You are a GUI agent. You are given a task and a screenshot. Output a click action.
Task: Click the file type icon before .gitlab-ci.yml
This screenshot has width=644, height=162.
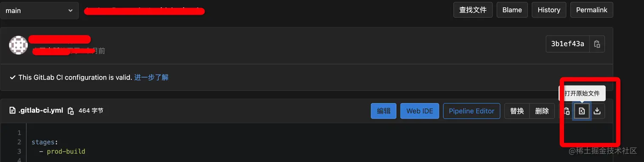(13, 111)
